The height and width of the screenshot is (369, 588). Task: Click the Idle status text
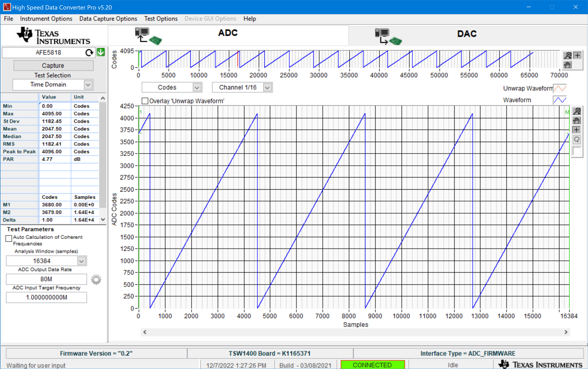453,365
